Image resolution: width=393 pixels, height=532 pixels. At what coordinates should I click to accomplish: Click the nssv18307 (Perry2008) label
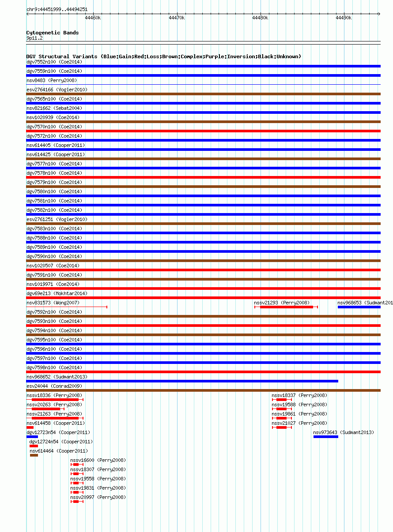click(98, 469)
